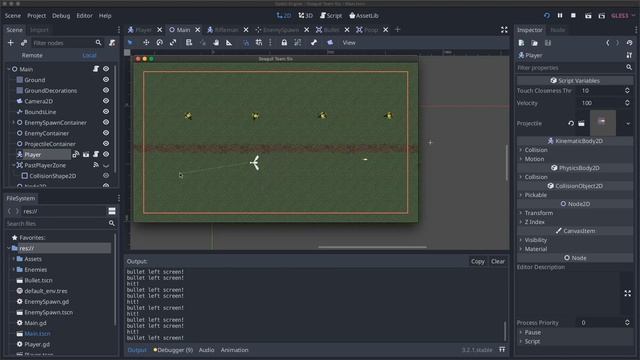Open the GLES3 renderer dropdown
This screenshot has width=640, height=360.
(623, 16)
